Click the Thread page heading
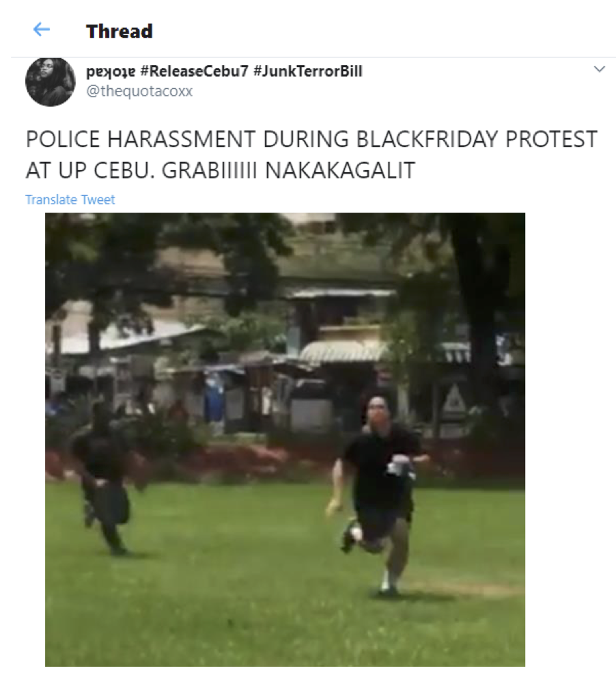Viewport: 616px width, 677px height. [x=119, y=31]
